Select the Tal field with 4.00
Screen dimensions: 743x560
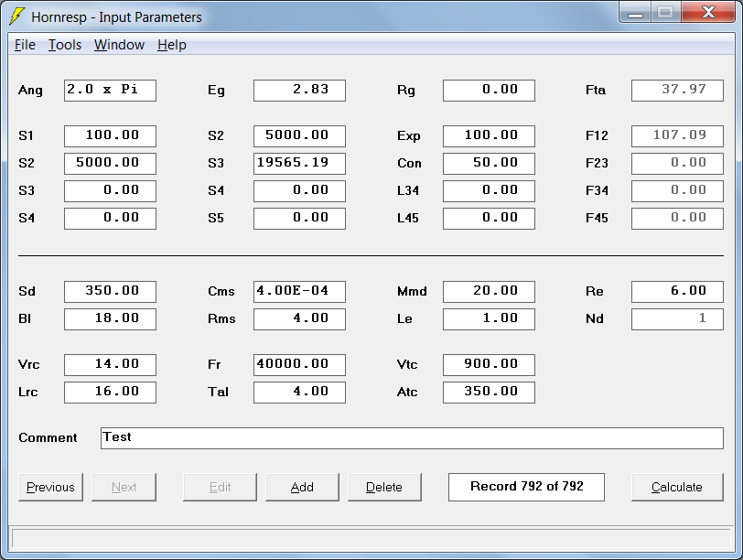tap(299, 393)
